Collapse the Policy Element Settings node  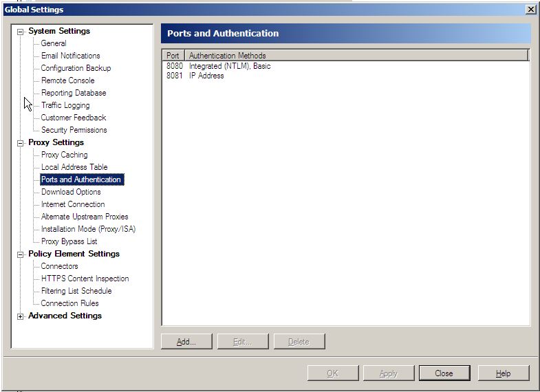21,254
